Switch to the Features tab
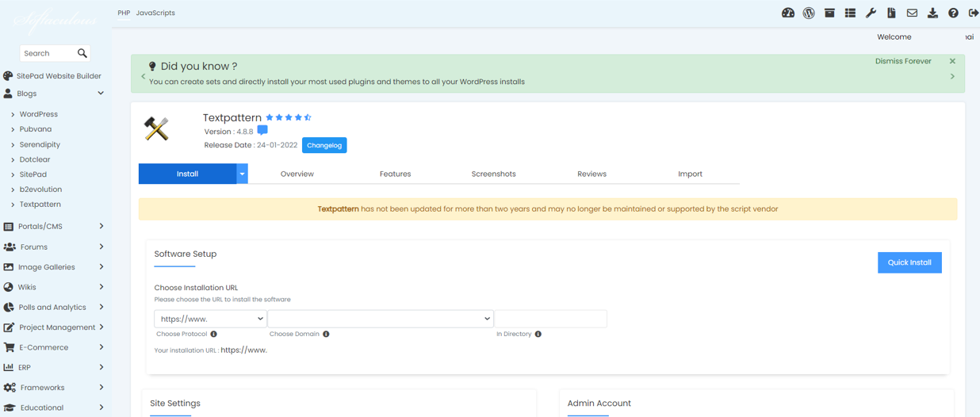This screenshot has height=417, width=980. [x=395, y=174]
